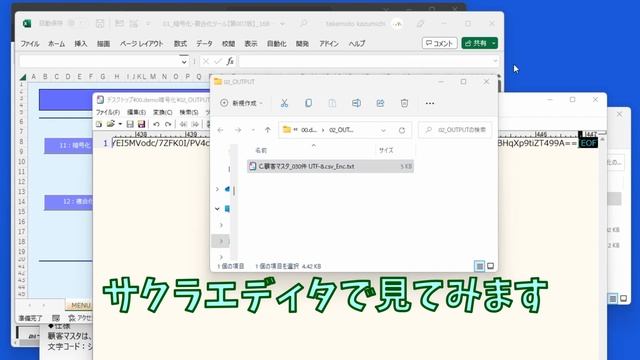Switch to the ホーム tab in Excel
This screenshot has height=360, width=640.
(56, 44)
